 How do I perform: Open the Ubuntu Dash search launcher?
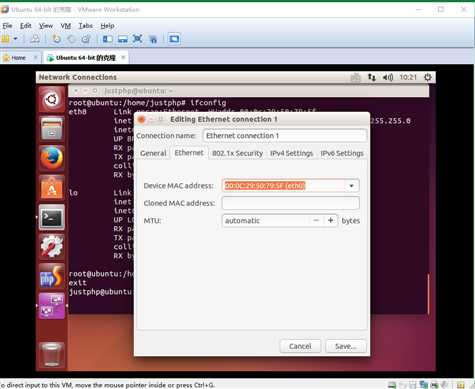pyautogui.click(x=52, y=99)
